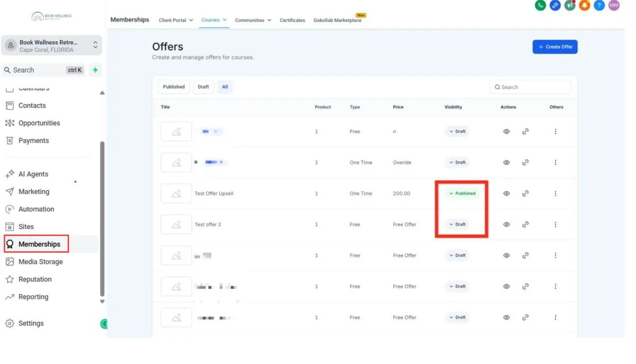Open Reputation in the sidebar
This screenshot has height=364, width=636.
35,279
